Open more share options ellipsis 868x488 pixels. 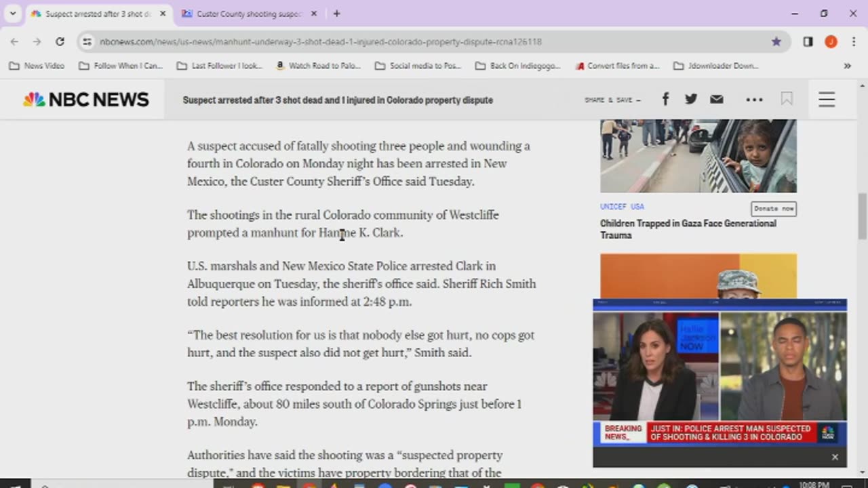(754, 100)
